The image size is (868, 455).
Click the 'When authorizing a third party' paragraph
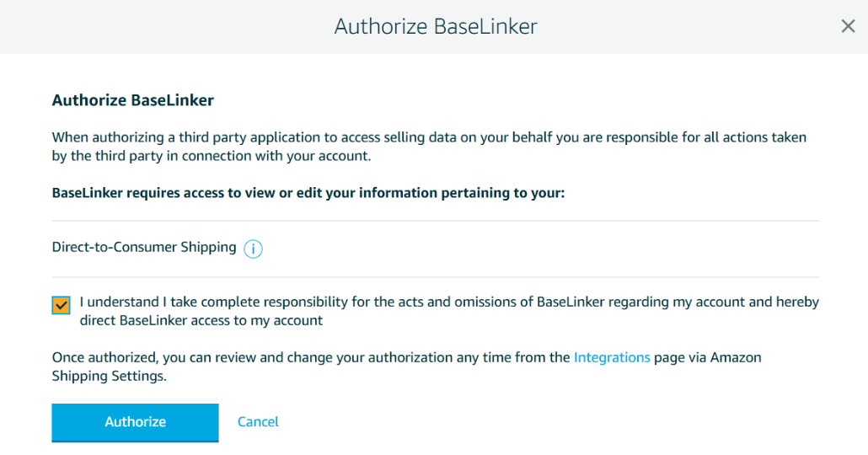[x=429, y=147]
